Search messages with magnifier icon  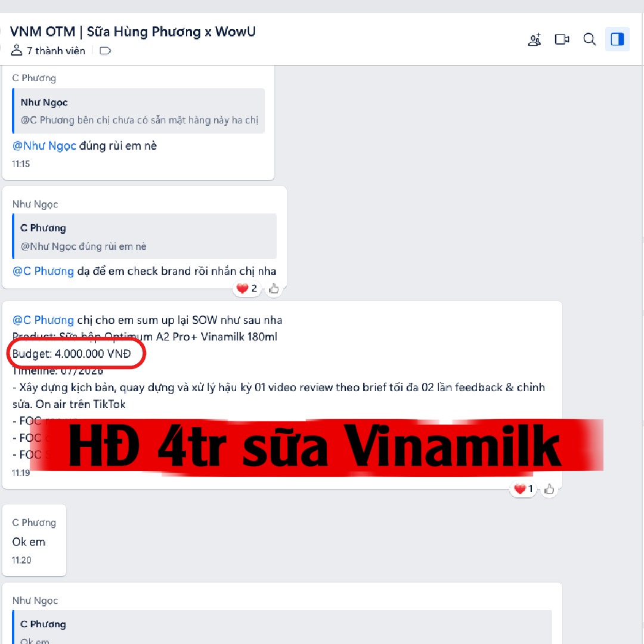(x=589, y=39)
